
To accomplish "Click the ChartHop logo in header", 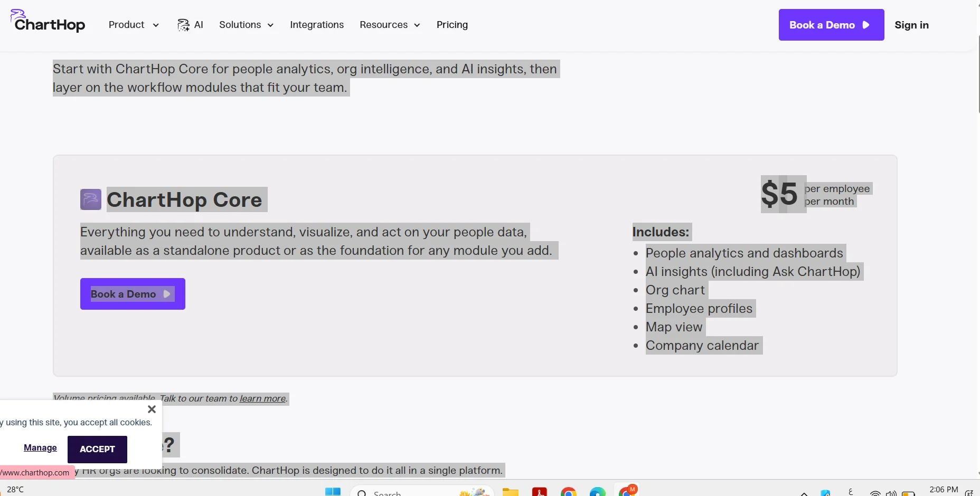I will click(48, 21).
